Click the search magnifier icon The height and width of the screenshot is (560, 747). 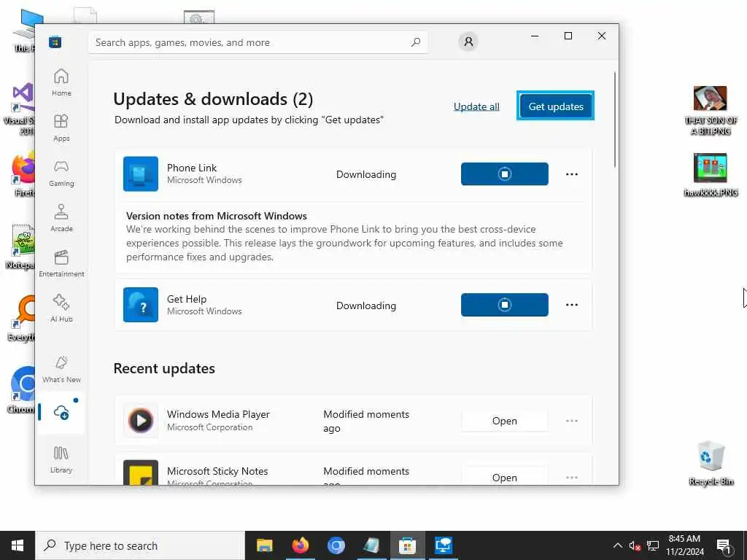[415, 42]
